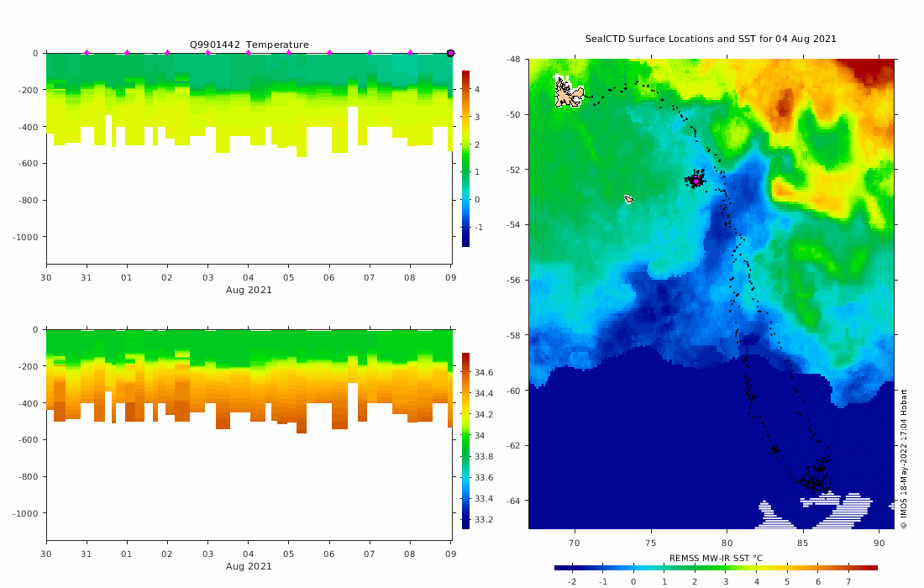Screen dimensions: 924x588
Task: Click the magenta circle marker on the map
Action: click(x=696, y=181)
